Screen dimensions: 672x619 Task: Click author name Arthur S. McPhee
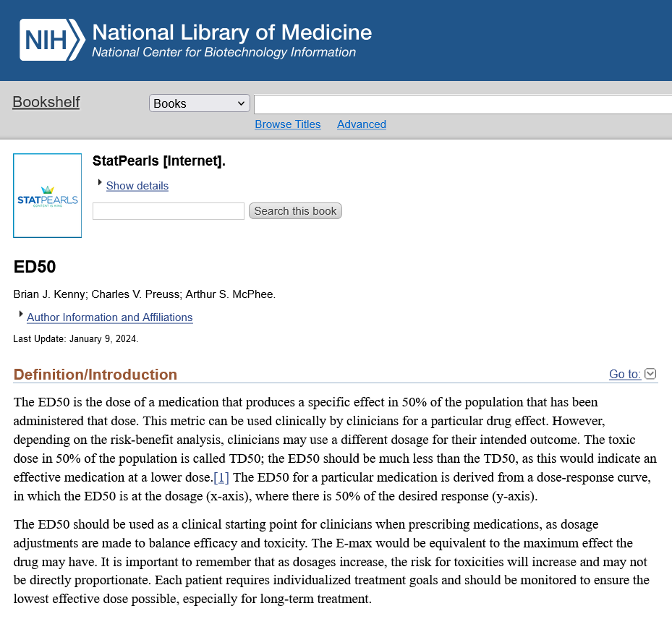point(229,294)
